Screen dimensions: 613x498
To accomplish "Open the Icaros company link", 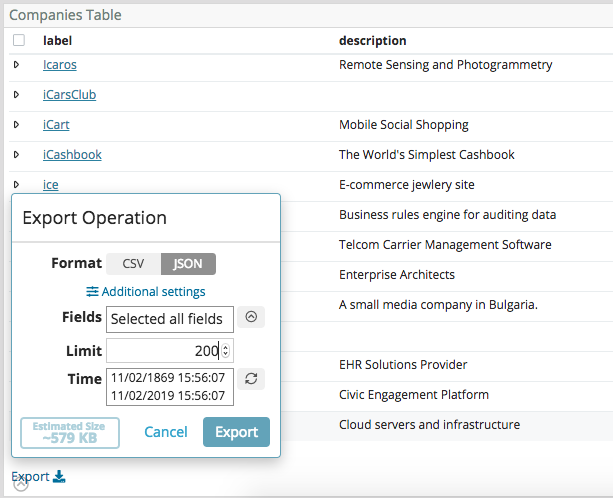I will [60, 65].
